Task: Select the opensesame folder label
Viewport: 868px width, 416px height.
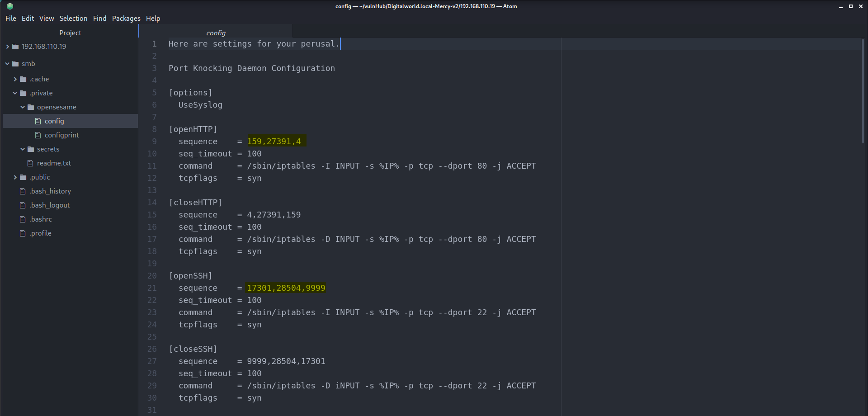Action: (57, 107)
